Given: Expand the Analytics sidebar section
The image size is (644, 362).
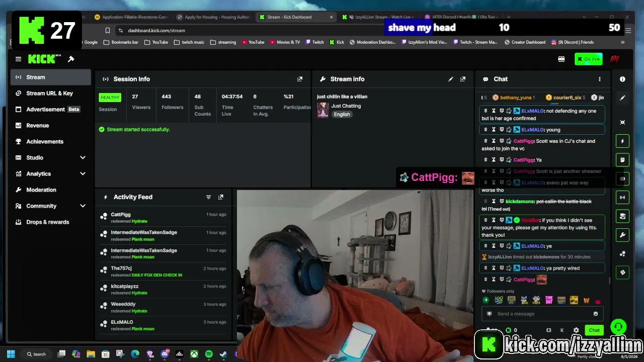Looking at the screenshot, I should [x=83, y=174].
